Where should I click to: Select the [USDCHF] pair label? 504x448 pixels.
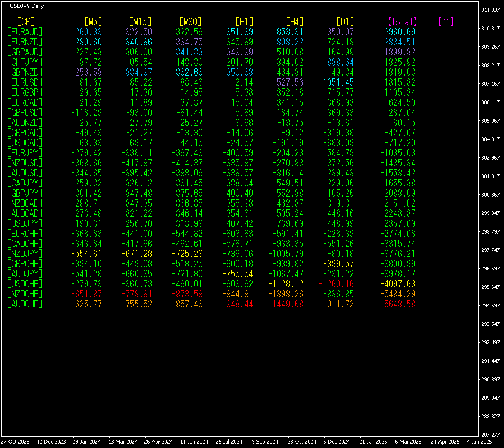(x=25, y=284)
